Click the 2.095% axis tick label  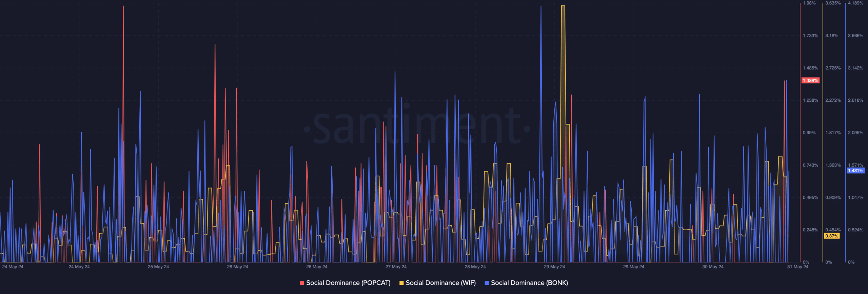pos(856,133)
